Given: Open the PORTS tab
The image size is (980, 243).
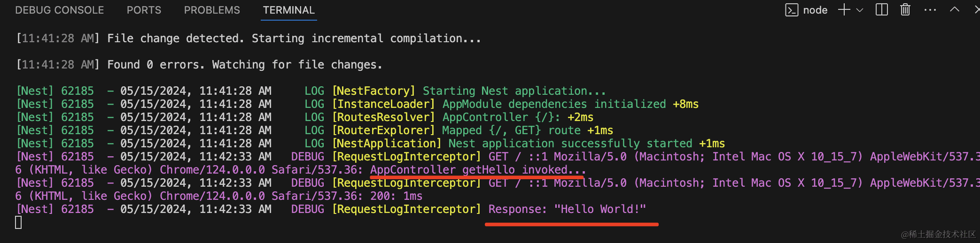Looking at the screenshot, I should 144,10.
